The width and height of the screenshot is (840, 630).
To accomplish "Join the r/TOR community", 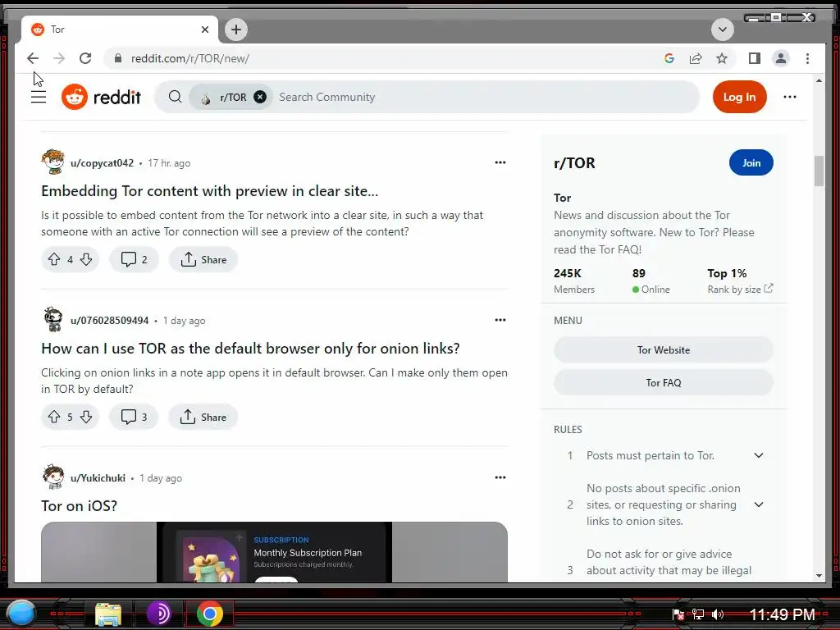I will pyautogui.click(x=751, y=163).
